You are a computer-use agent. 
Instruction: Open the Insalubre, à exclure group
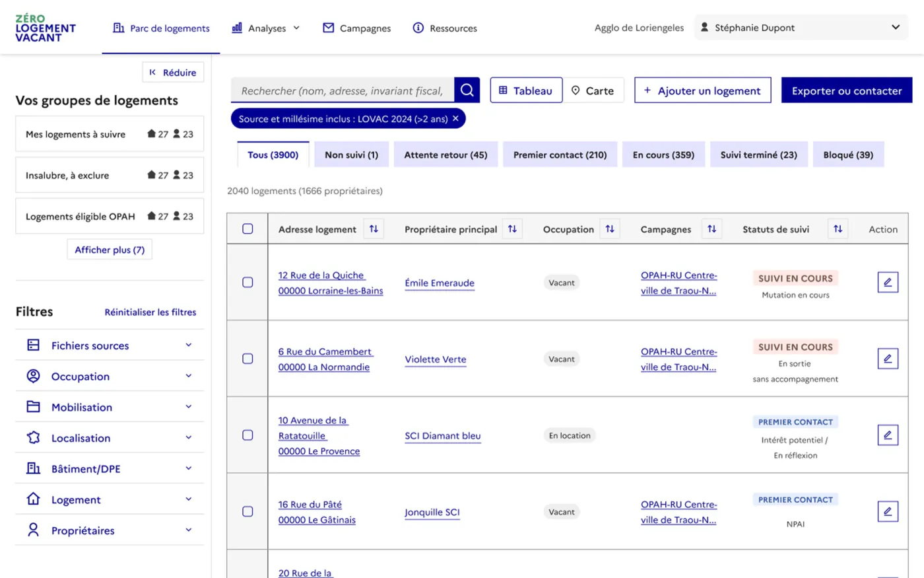pos(110,175)
